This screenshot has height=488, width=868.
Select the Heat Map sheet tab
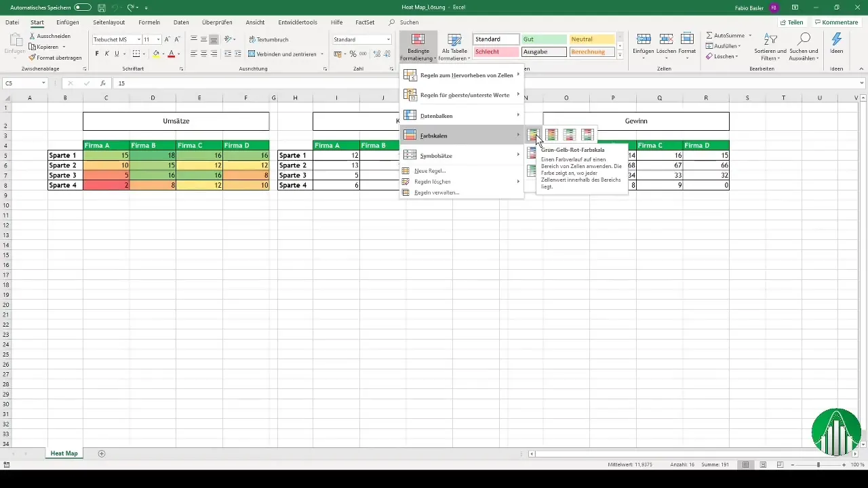64,453
